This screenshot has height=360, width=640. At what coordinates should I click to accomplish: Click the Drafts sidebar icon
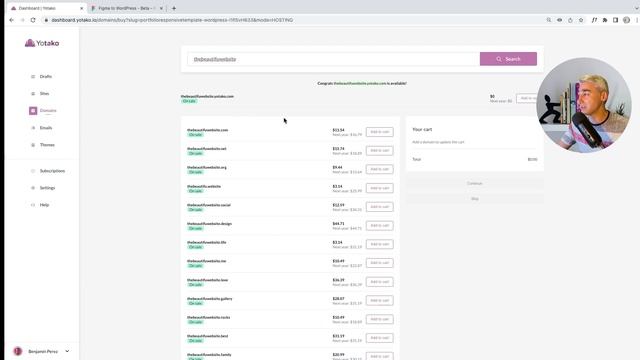point(33,77)
